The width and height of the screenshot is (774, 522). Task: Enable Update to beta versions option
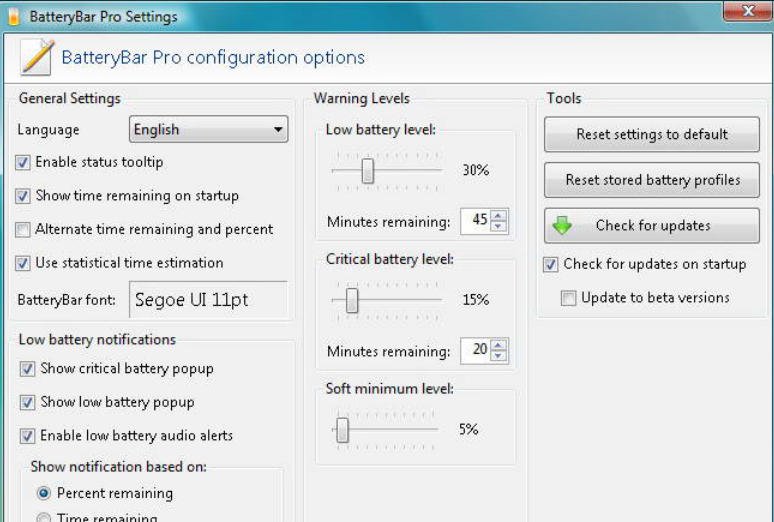(x=568, y=298)
